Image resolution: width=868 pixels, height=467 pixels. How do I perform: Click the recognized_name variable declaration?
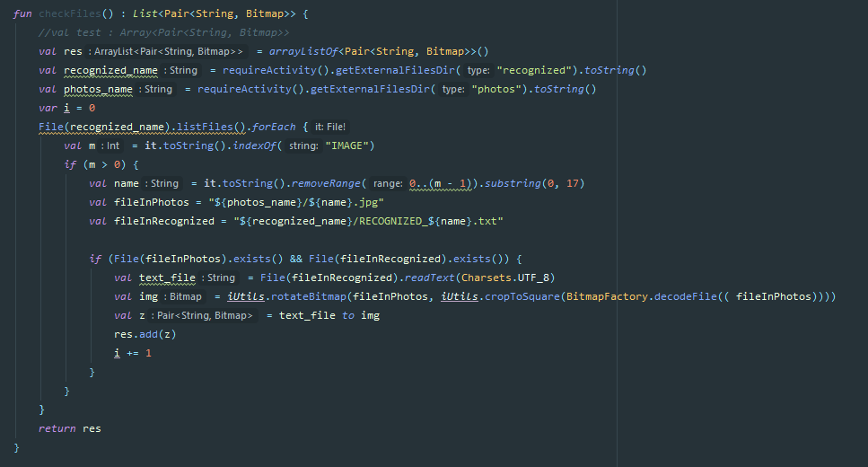pyautogui.click(x=110, y=70)
